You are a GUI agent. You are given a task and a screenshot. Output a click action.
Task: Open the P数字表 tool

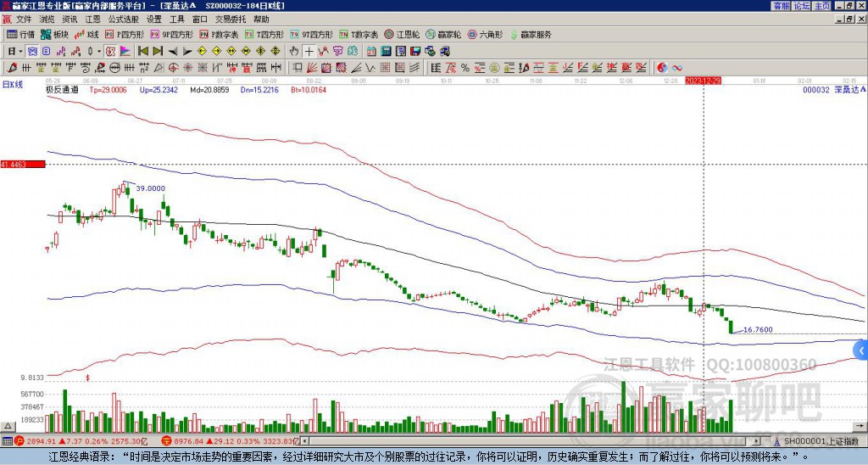(x=219, y=34)
